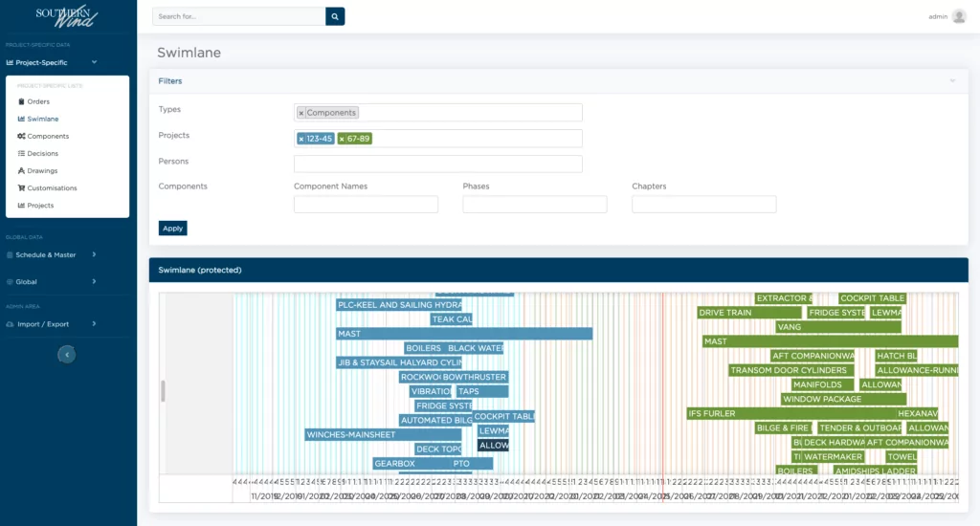The width and height of the screenshot is (980, 526).
Task: Collapse the Project-Specific section
Action: point(95,62)
